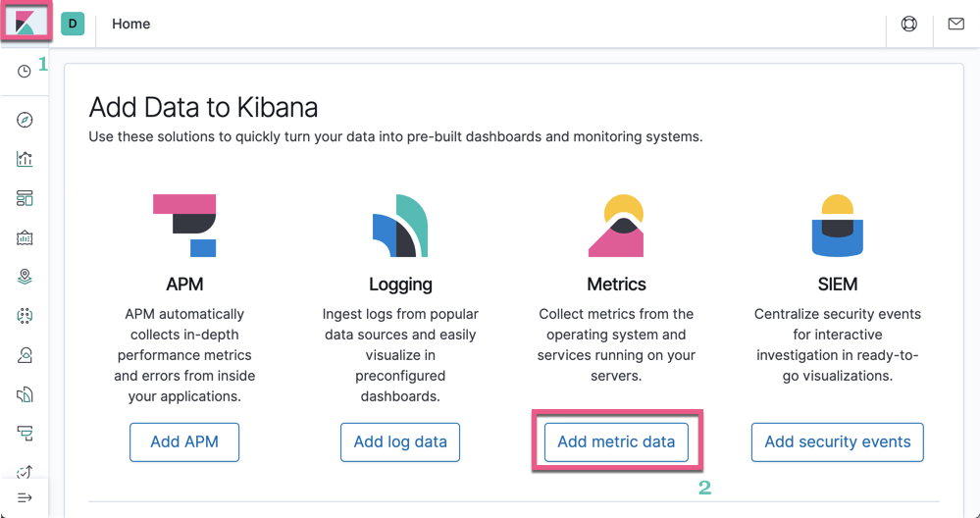Click Add security events button

837,441
